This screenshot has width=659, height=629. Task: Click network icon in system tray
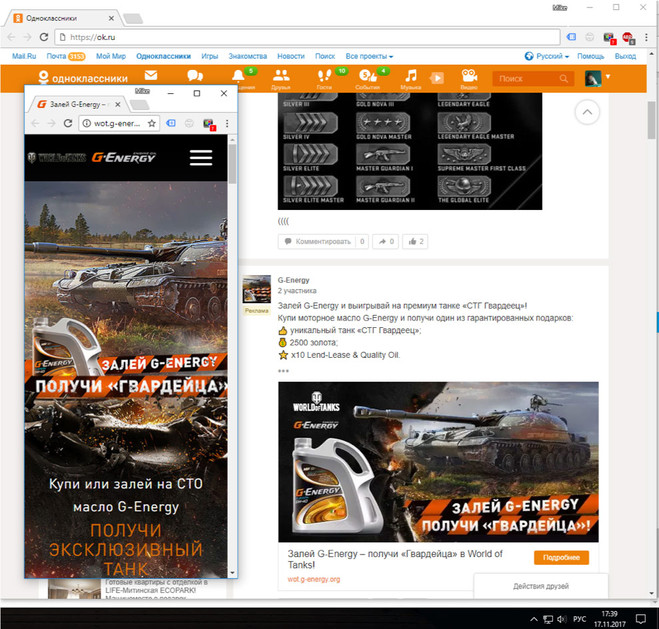click(x=548, y=619)
